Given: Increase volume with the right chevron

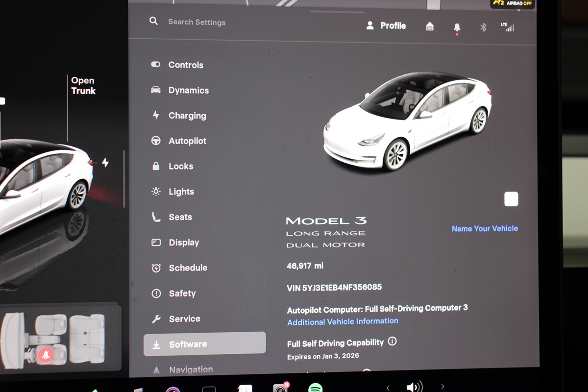Looking at the screenshot, I should click(x=442, y=387).
